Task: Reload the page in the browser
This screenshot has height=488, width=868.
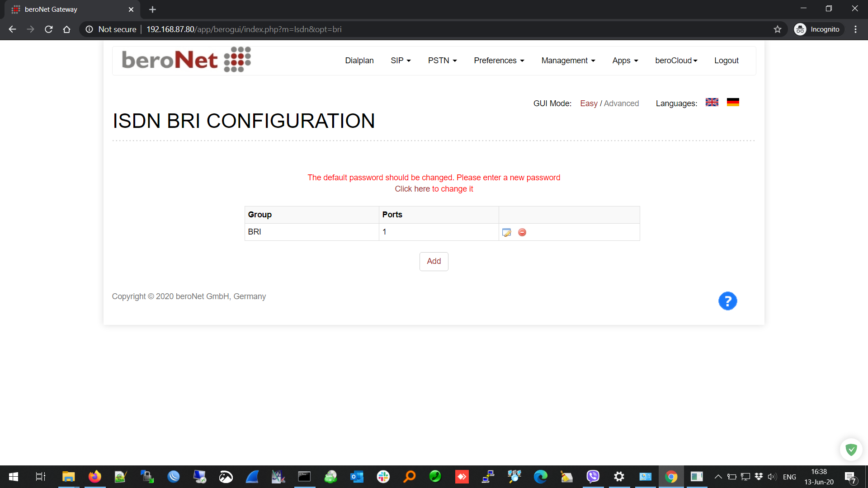Action: (x=49, y=29)
